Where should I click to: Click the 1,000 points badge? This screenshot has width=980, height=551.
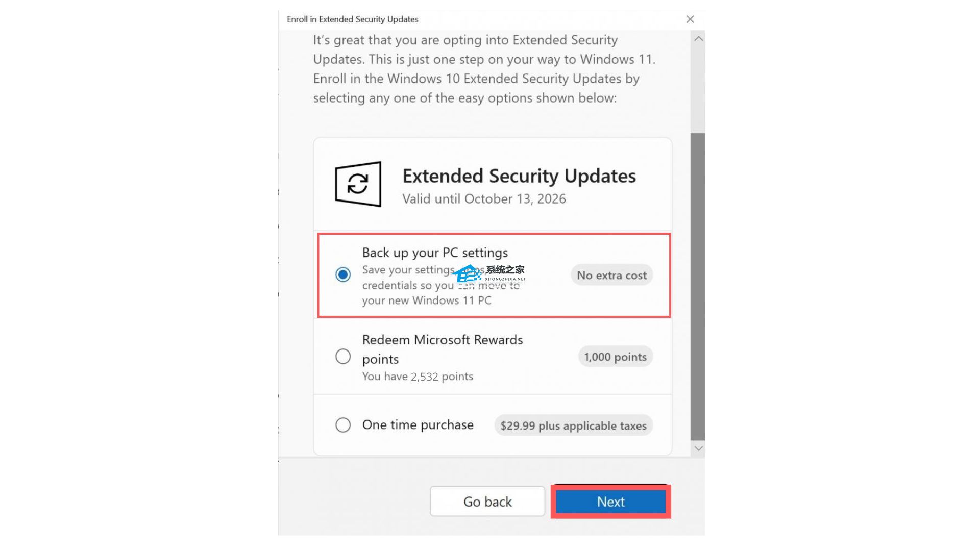[615, 357]
